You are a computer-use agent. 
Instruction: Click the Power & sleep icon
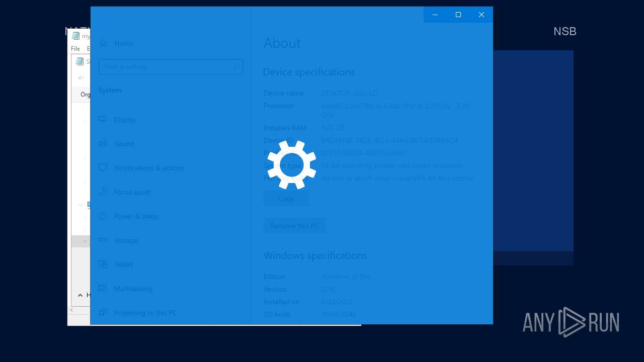click(x=103, y=216)
